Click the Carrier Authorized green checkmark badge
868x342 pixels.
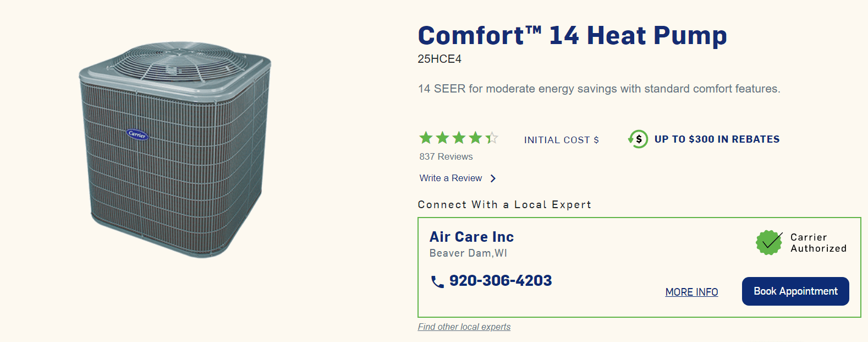pyautogui.click(x=769, y=242)
